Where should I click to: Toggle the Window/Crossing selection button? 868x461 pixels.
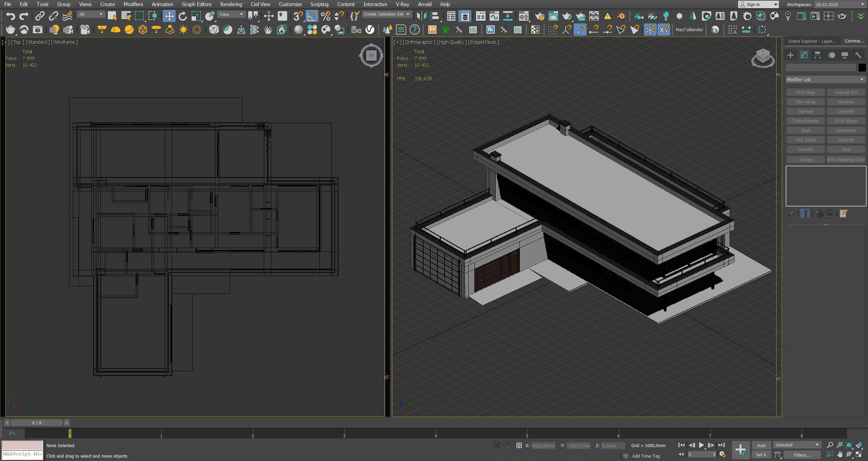pos(153,16)
